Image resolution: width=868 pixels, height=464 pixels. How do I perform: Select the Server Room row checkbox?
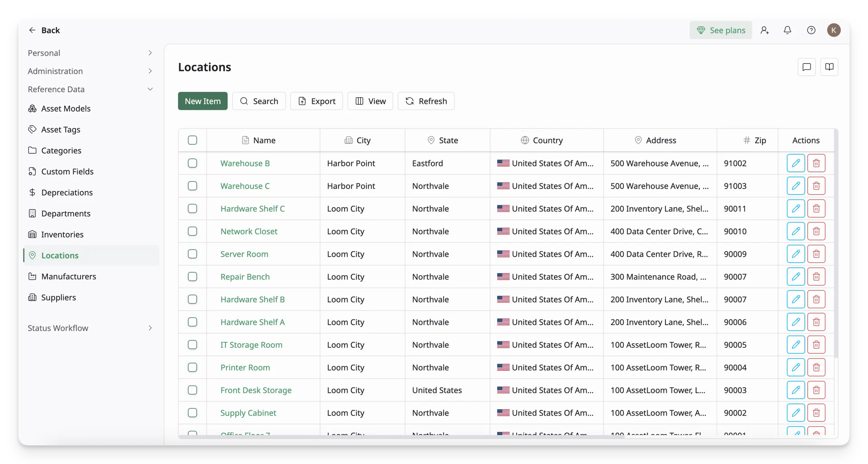193,254
